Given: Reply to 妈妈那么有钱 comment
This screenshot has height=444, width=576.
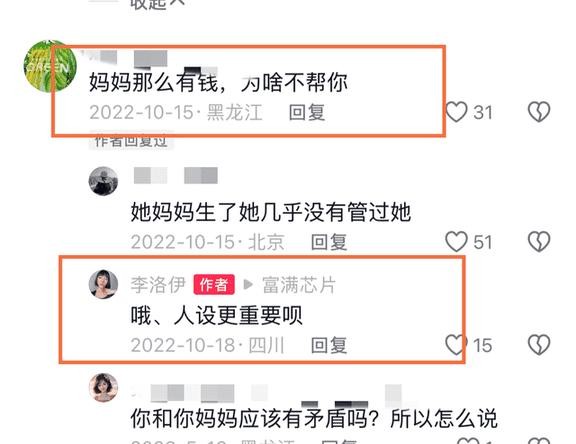Looking at the screenshot, I should (x=307, y=112).
